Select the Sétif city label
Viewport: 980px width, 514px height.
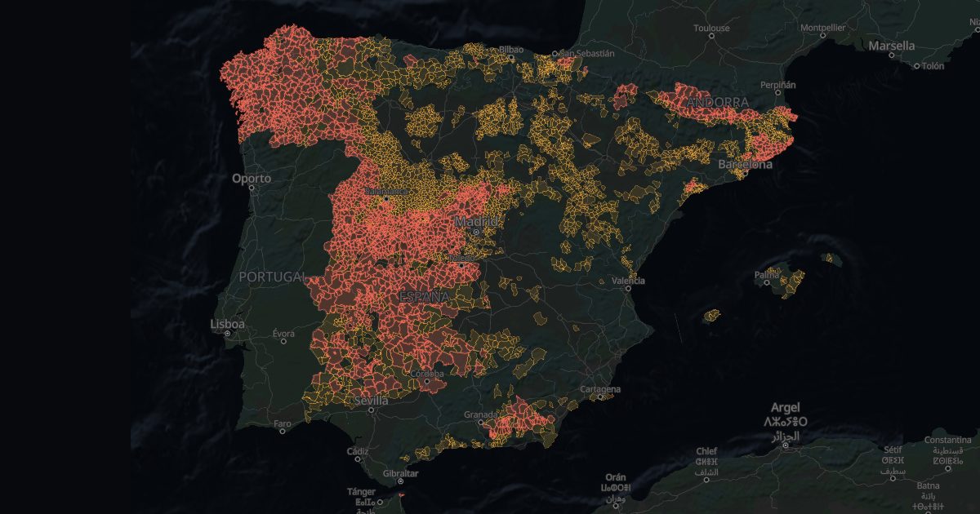pyautogui.click(x=892, y=450)
